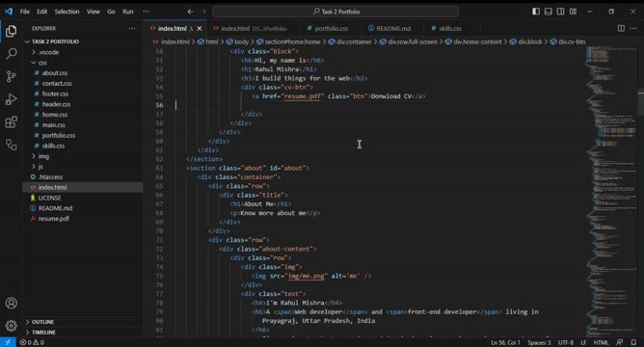Open the Manage gear icon
644x347 pixels.
point(12,326)
